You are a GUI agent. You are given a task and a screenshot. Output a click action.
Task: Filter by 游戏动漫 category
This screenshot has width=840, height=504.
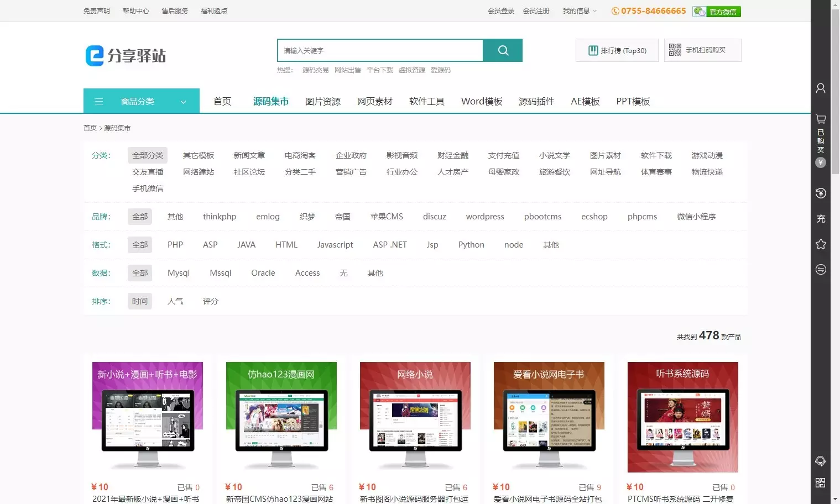tap(707, 155)
